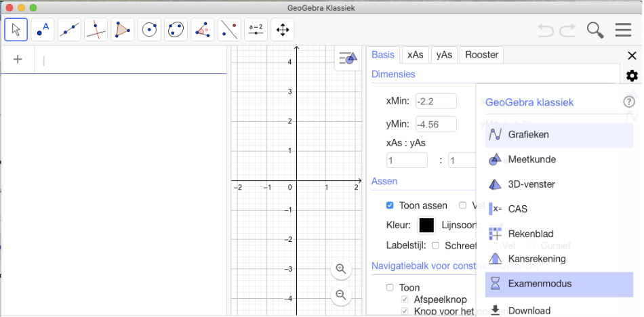Select the Point tool

[43, 30]
